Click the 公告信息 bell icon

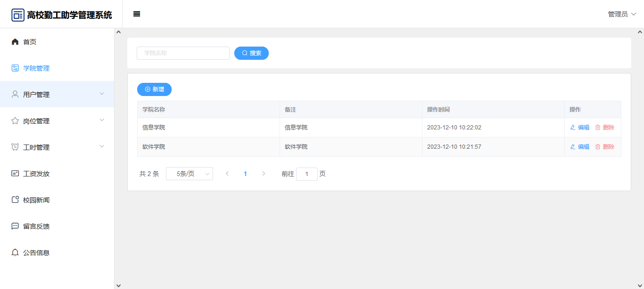[x=15, y=253]
